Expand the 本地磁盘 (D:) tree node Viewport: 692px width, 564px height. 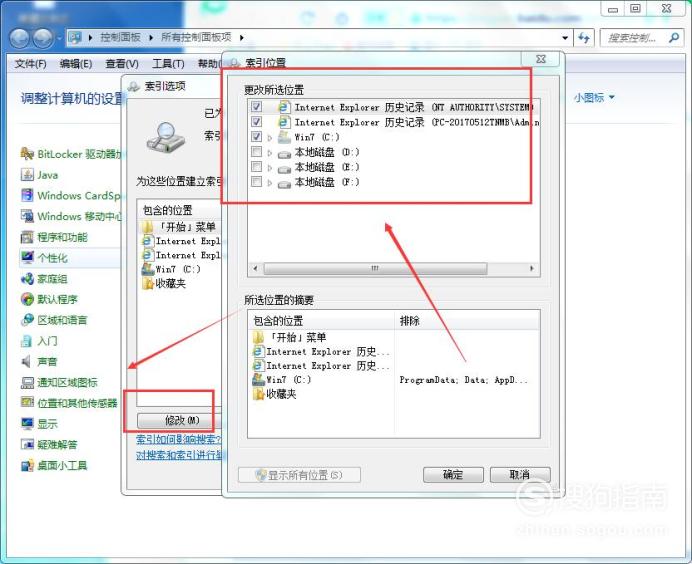pyautogui.click(x=270, y=153)
